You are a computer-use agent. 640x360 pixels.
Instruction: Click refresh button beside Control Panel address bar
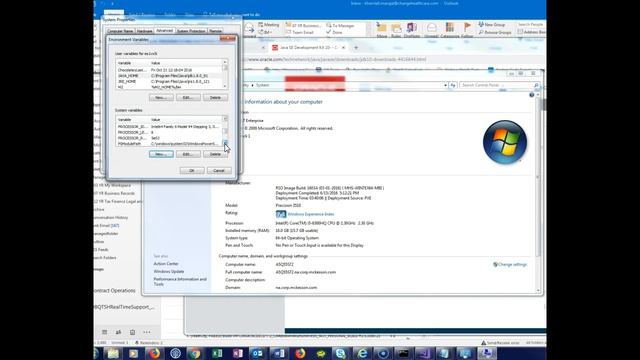point(453,85)
